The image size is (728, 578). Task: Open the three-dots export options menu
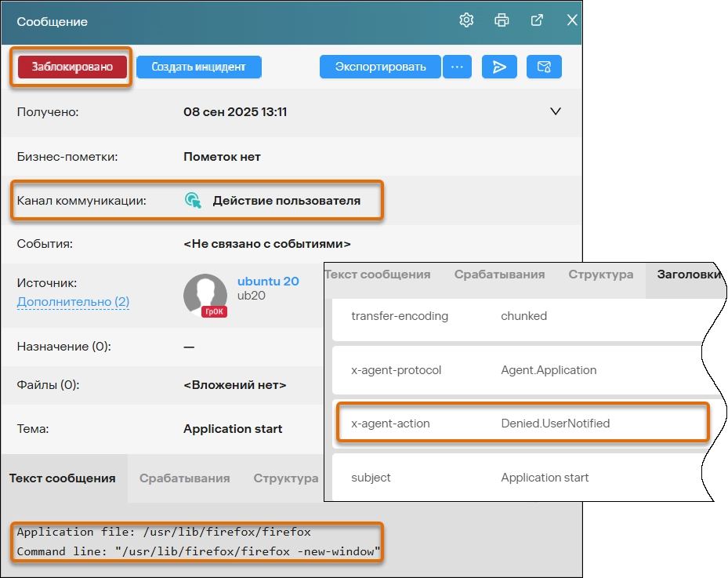[x=457, y=67]
